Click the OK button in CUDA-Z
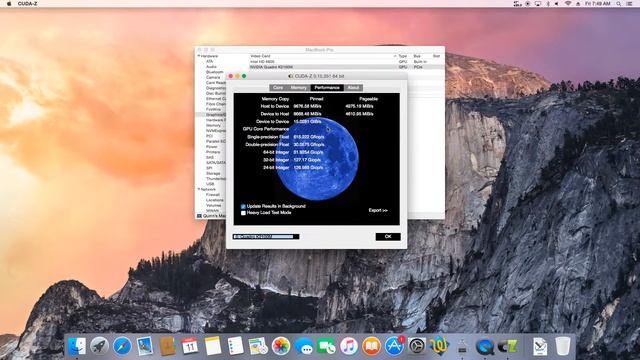The height and width of the screenshot is (360, 640). click(388, 237)
